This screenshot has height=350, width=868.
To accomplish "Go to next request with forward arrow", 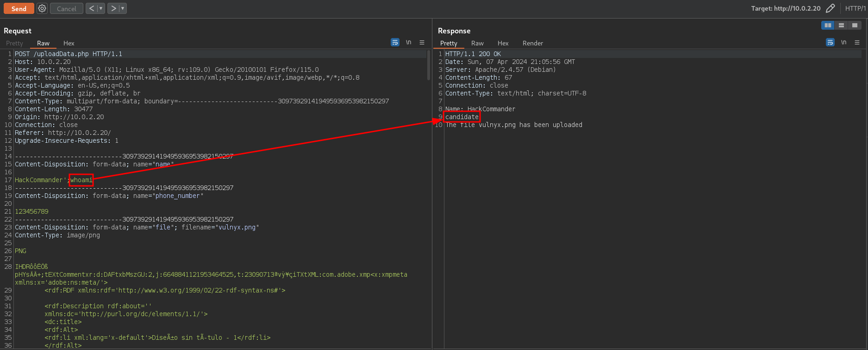I will 113,8.
